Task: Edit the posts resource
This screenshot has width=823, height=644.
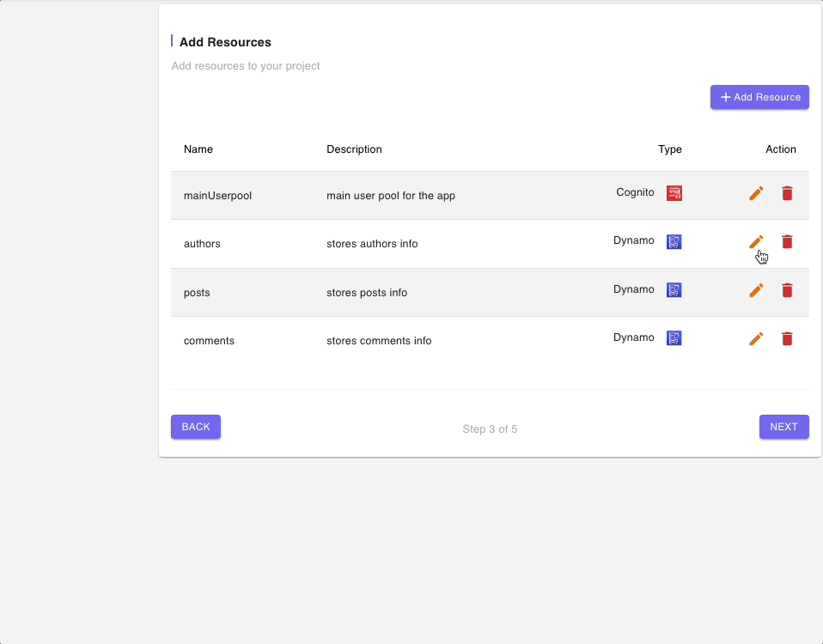Action: (756, 290)
